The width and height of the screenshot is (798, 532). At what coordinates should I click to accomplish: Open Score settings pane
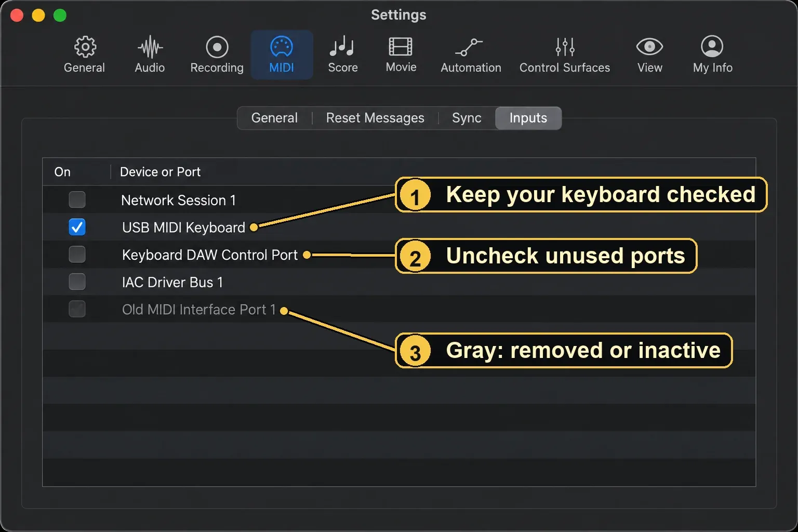click(x=343, y=55)
